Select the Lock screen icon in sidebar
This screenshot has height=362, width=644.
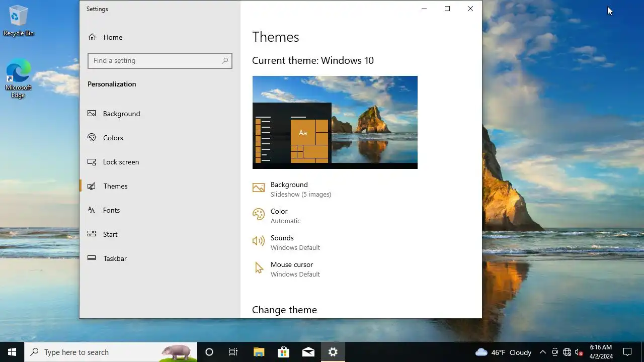92,162
